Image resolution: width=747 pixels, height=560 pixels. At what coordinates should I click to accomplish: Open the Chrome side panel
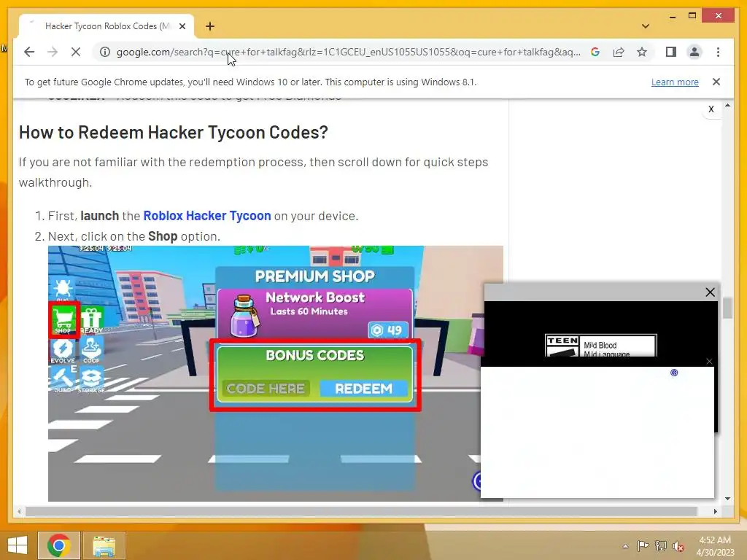[x=671, y=52]
